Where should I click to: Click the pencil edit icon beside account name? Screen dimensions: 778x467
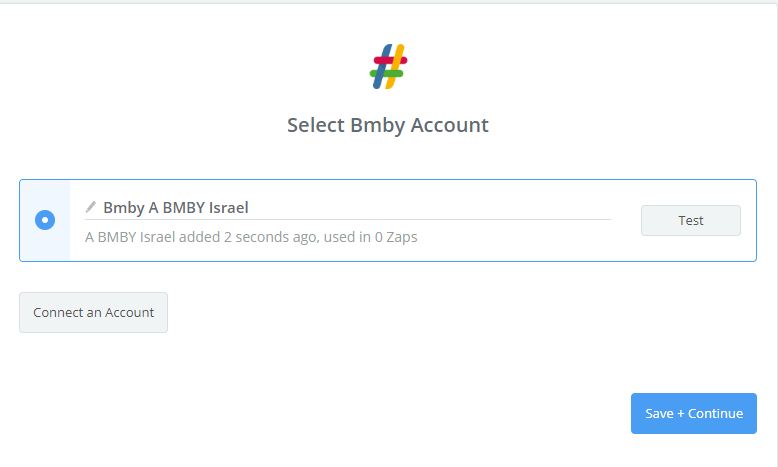pyautogui.click(x=90, y=206)
